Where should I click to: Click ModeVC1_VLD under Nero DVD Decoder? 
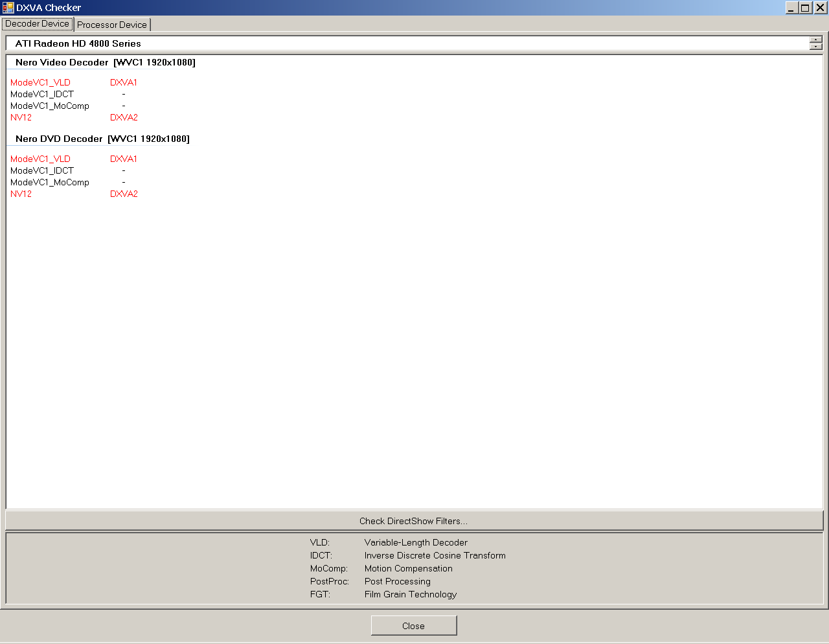(x=40, y=159)
